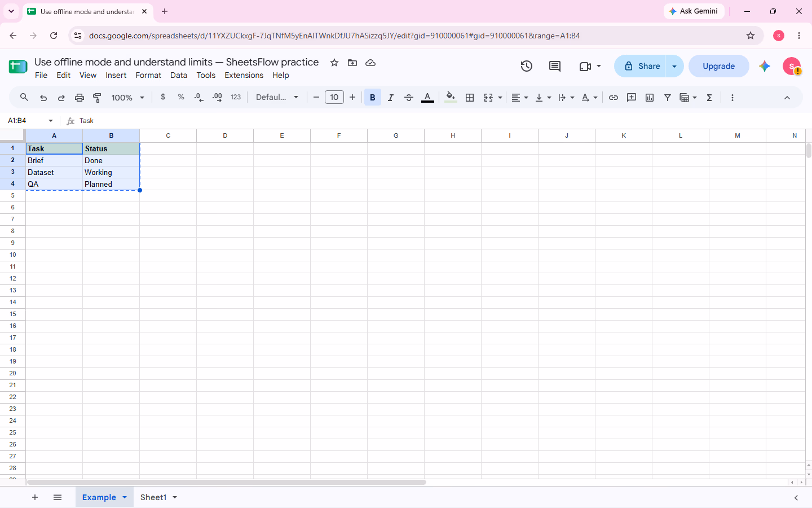Open the Extensions menu
Viewport: 812px width, 508px height.
244,75
